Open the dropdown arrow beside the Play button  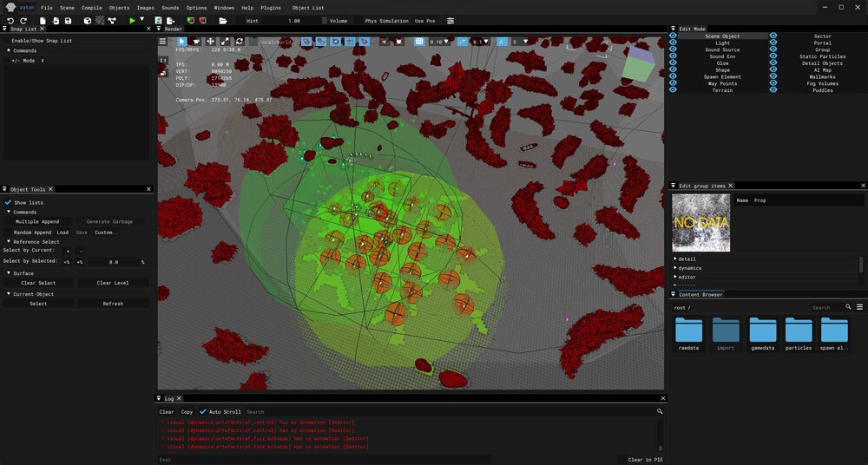coord(142,19)
